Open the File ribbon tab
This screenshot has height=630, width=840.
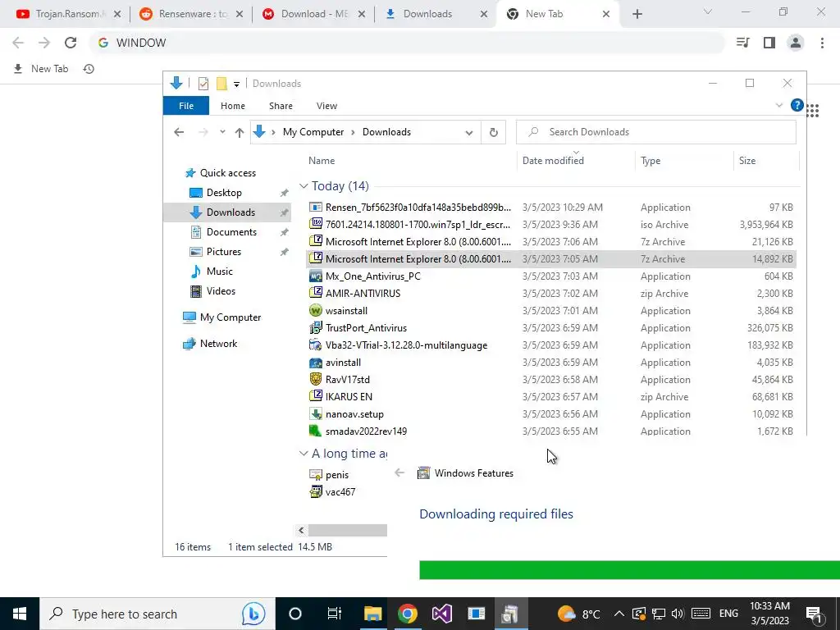[x=186, y=106]
